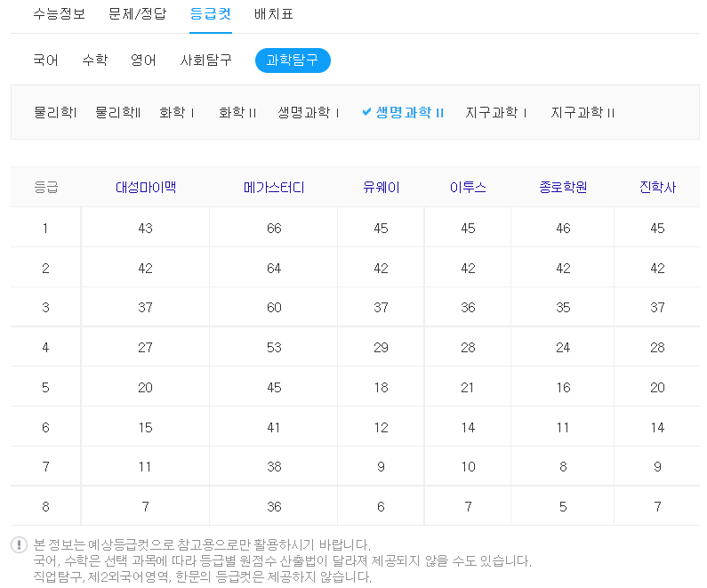Select checked 생명과학Ⅱ sub-subject
This screenshot has width=707, height=588.
click(409, 112)
